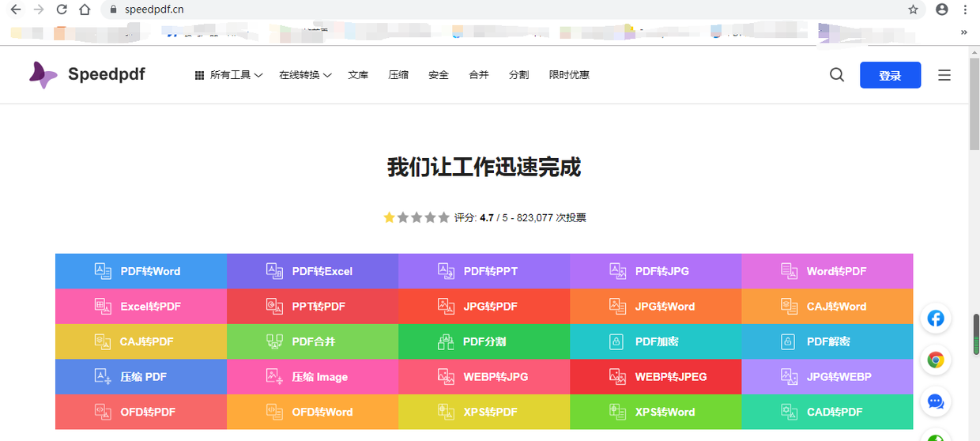The height and width of the screenshot is (441, 980).
Task: Click the JPG转PDF tile icon
Action: tap(446, 306)
